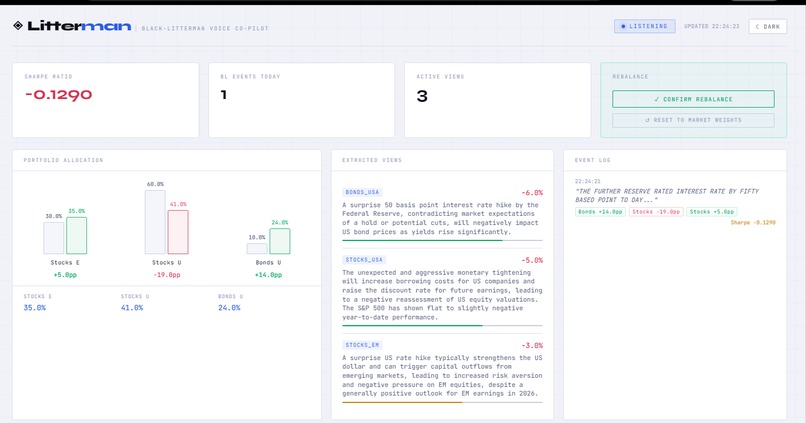Click the Stocks U 60.0% market bar
Viewport: 806px width, 423px height.
click(155, 222)
